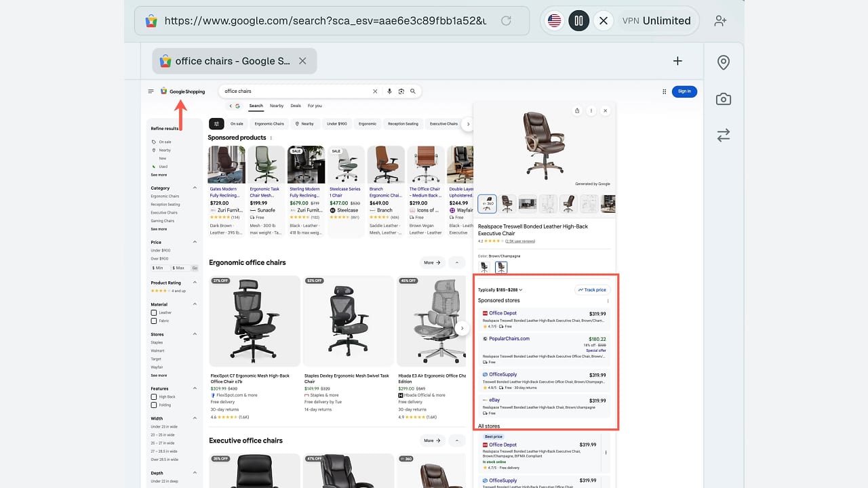Switch to the Nearby tab
The height and width of the screenshot is (488, 868).
[277, 106]
